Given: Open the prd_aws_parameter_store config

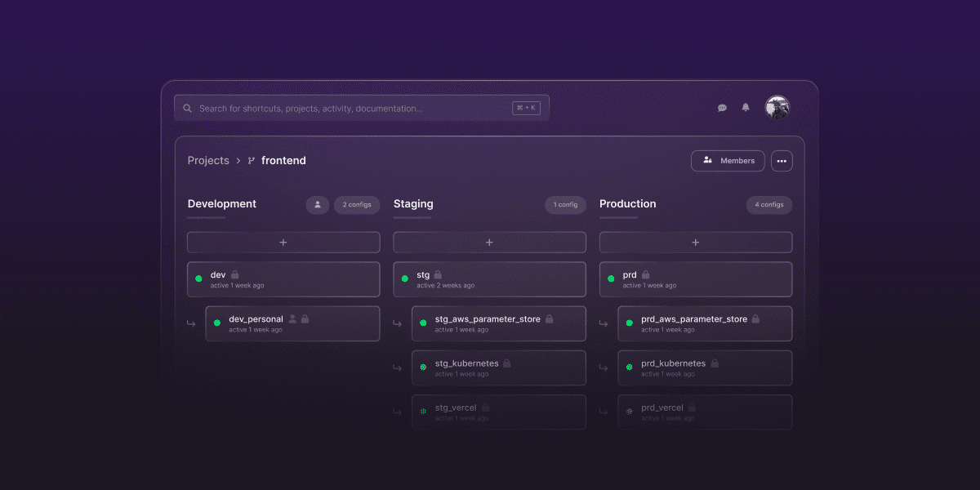Looking at the screenshot, I should pos(705,323).
